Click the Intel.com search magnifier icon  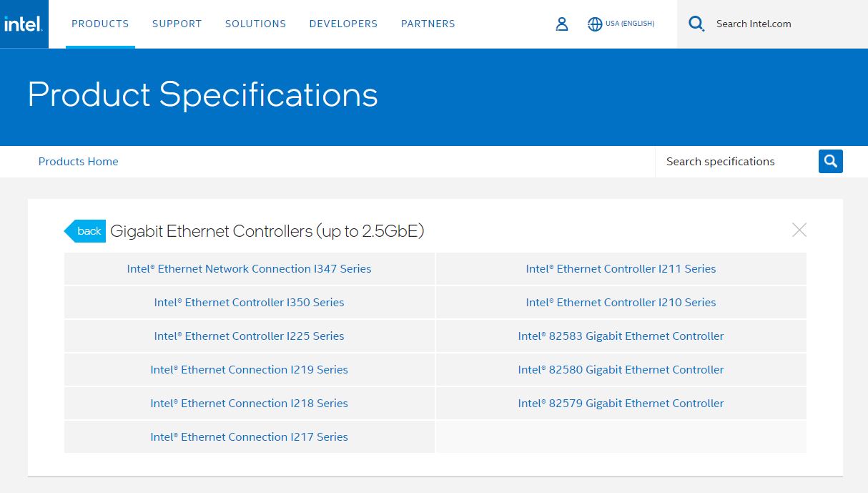696,24
